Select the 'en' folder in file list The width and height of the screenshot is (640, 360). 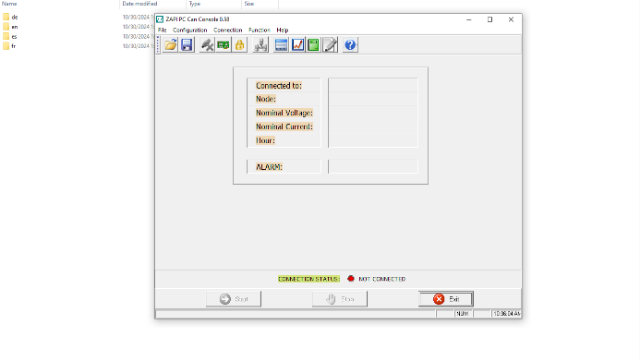[x=15, y=27]
